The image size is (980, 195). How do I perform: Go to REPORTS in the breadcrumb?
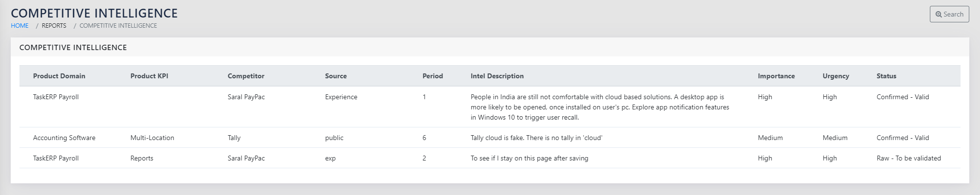coord(54,26)
